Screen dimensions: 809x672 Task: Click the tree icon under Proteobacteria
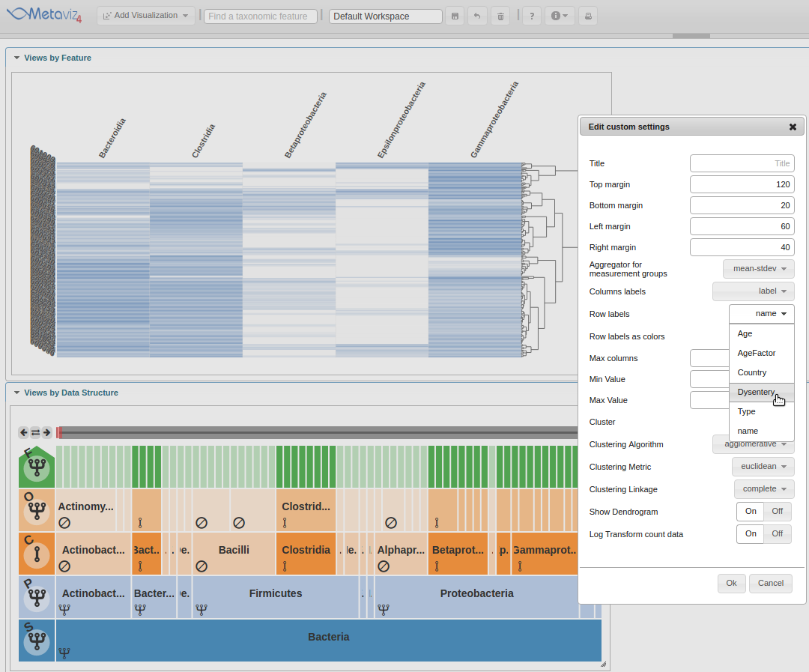(x=384, y=610)
